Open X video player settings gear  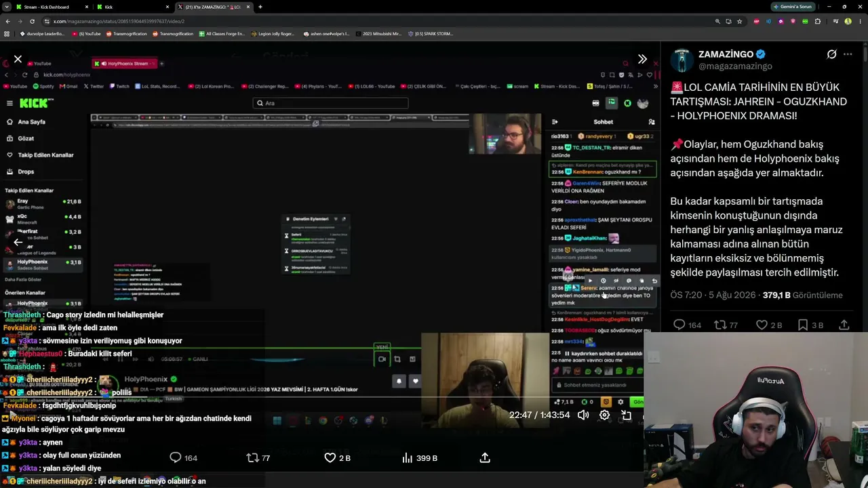pos(605,415)
